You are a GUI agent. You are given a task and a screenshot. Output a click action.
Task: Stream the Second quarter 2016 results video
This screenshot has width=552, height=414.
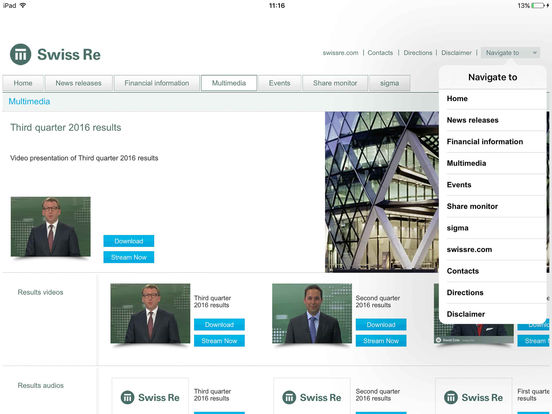(x=381, y=341)
